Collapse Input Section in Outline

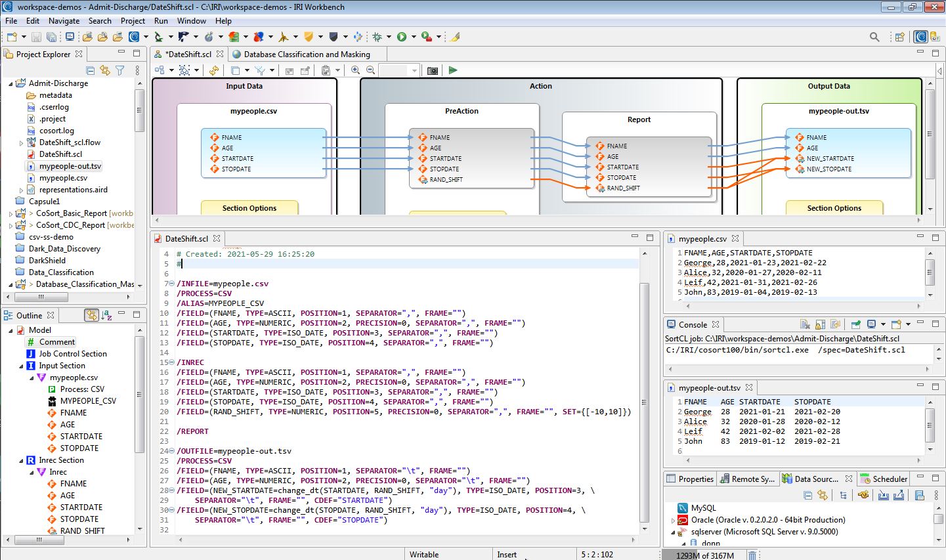coord(22,366)
